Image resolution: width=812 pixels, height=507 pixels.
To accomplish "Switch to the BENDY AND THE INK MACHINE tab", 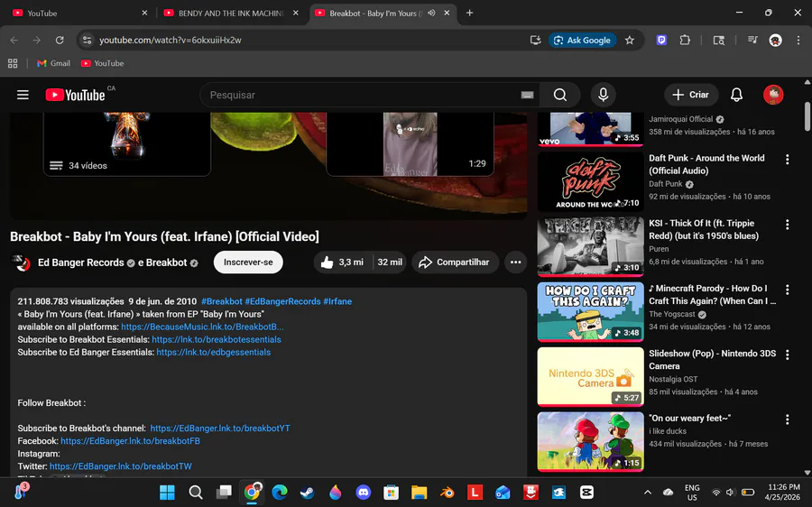I will [x=230, y=13].
